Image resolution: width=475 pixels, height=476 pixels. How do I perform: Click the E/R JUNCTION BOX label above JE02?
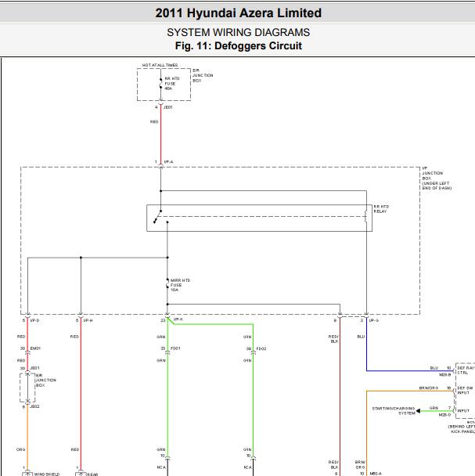click(x=46, y=380)
